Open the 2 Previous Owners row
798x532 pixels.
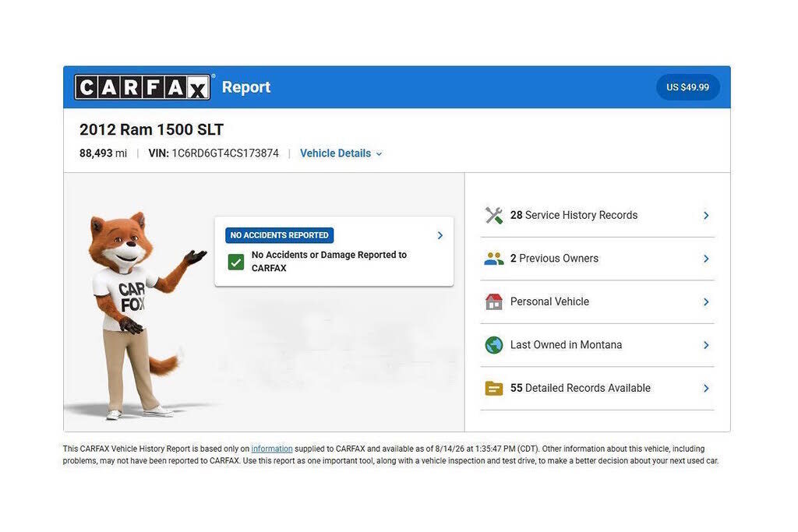[x=597, y=259]
